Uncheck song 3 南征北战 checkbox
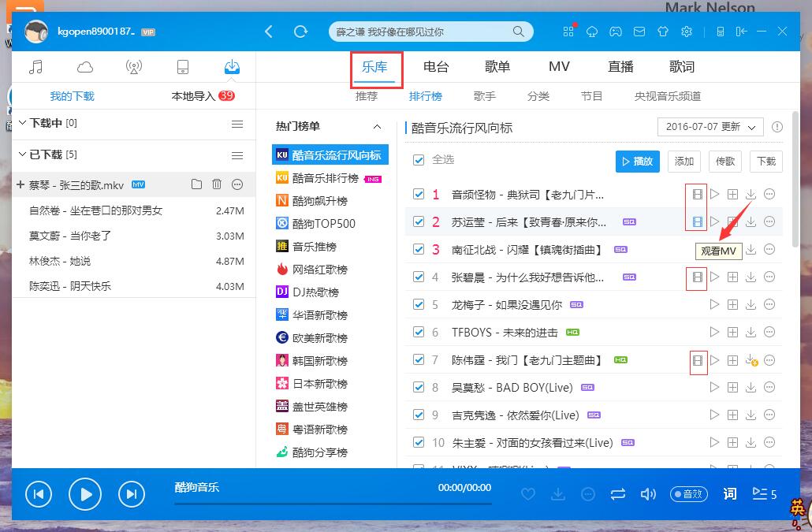The width and height of the screenshot is (812, 532). click(419, 249)
